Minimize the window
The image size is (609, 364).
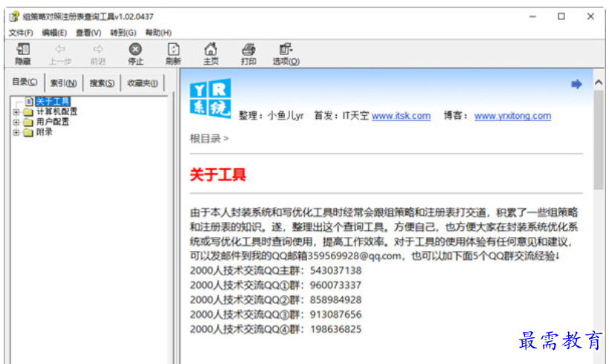coord(532,16)
